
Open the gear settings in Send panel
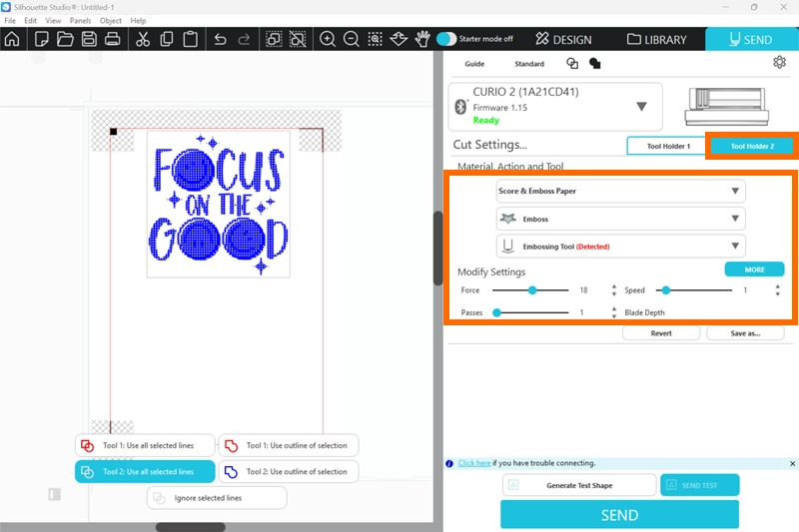(x=779, y=62)
